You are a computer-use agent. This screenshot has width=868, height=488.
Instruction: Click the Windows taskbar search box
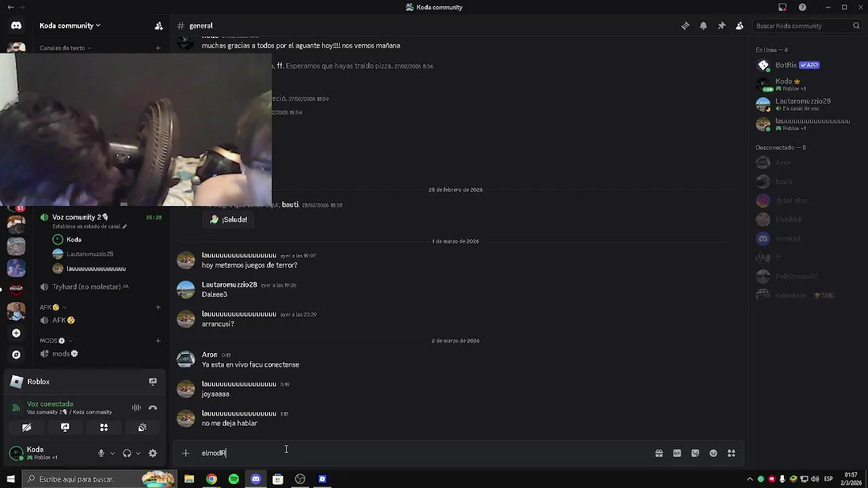(98, 479)
